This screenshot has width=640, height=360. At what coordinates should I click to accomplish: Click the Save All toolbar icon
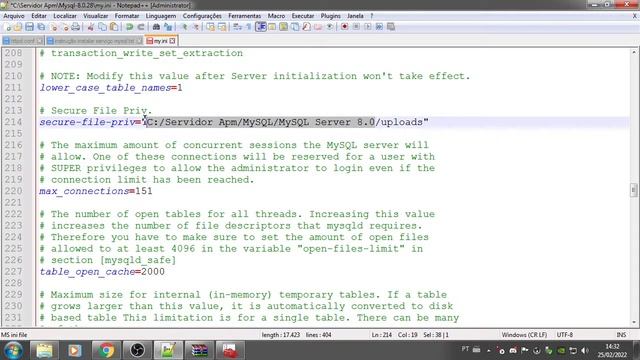pyautogui.click(x=41, y=27)
